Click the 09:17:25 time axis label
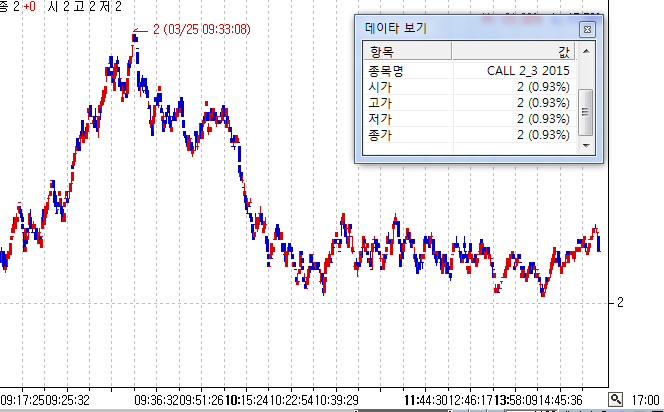664x412 pixels. tap(23, 400)
